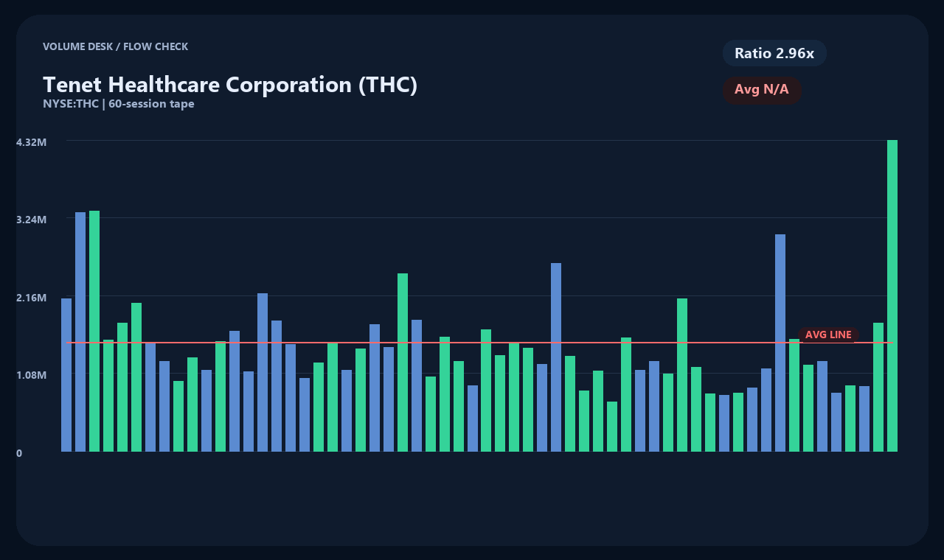
Task: Click the 2.16M y-axis label
Action: coord(32,297)
